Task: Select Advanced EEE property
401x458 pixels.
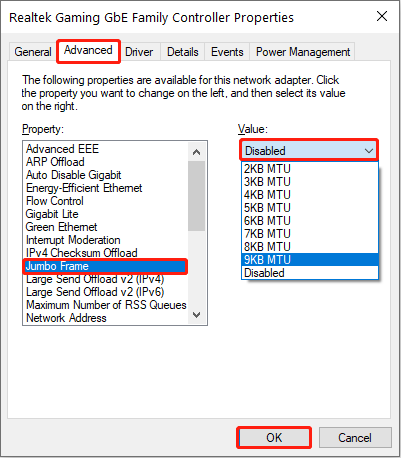Action: [105, 149]
